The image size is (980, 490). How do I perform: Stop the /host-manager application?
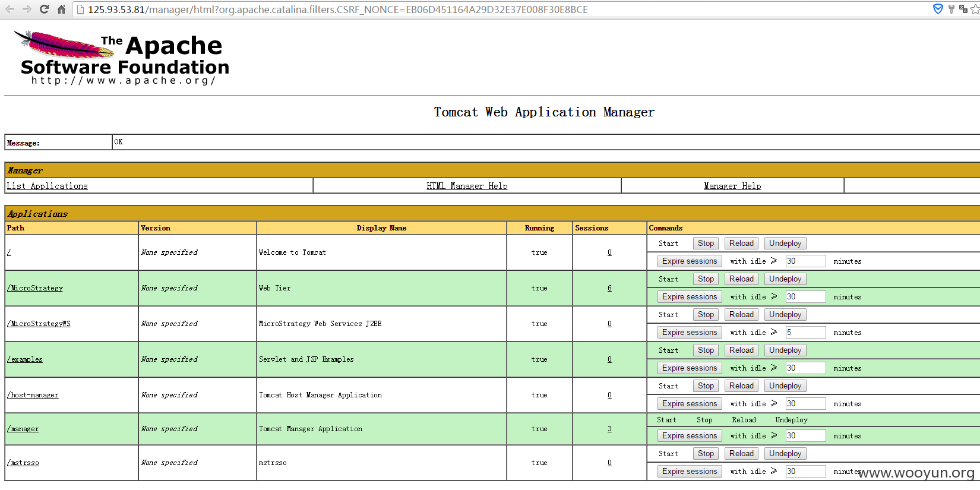[x=706, y=386]
